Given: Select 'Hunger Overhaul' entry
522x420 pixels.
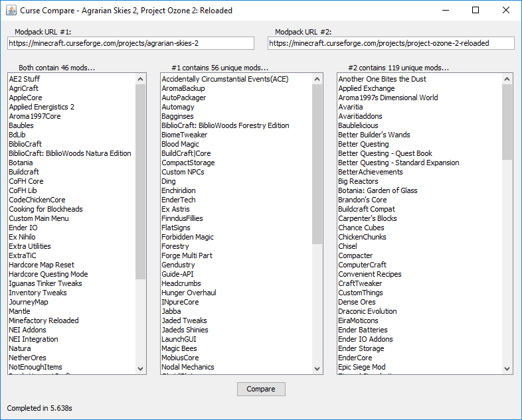Looking at the screenshot, I should tap(189, 293).
